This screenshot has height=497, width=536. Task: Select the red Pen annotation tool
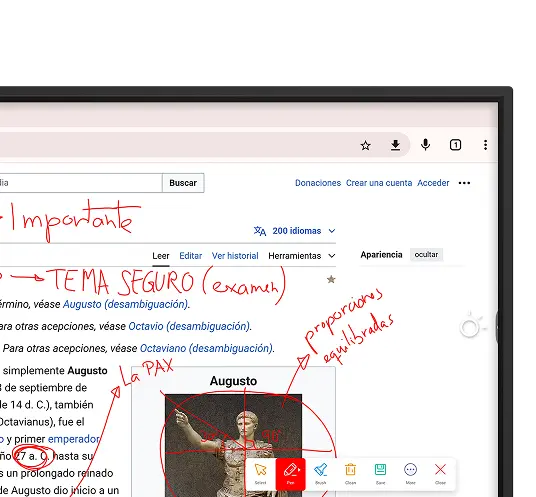[291, 473]
